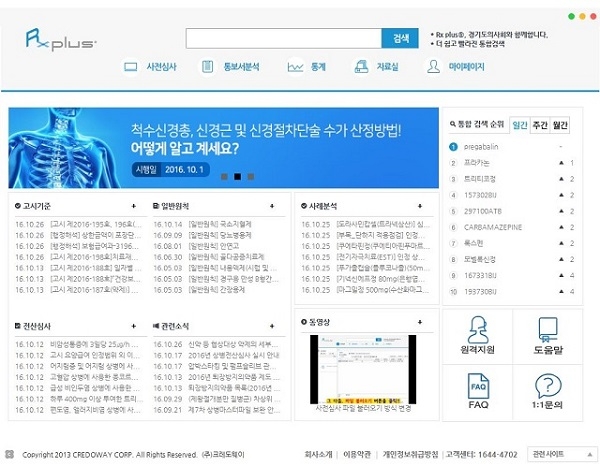The height and width of the screenshot is (466, 600).
Task: Open the 도움말 book icon
Action: pyautogui.click(x=548, y=329)
